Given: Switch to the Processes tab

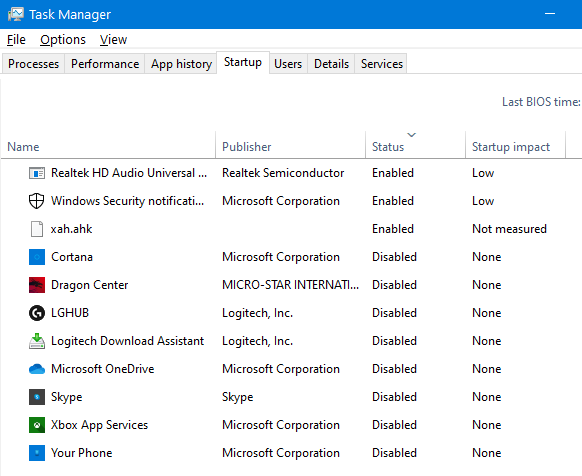Looking at the screenshot, I should click(x=33, y=64).
